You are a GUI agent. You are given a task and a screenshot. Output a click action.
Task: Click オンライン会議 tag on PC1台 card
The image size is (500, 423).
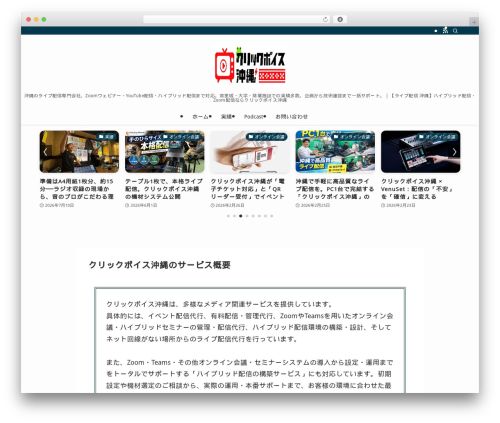point(352,137)
